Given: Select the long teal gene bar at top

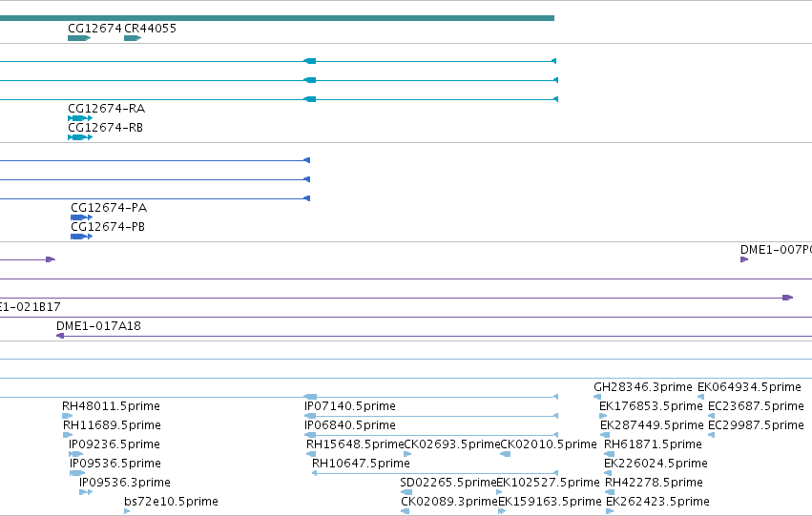Looking at the screenshot, I should click(x=277, y=18).
